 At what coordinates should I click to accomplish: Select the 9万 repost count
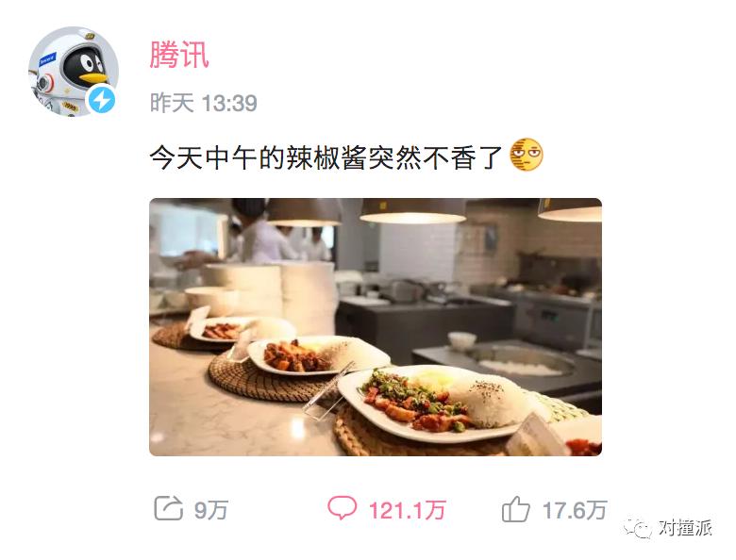[x=211, y=510]
